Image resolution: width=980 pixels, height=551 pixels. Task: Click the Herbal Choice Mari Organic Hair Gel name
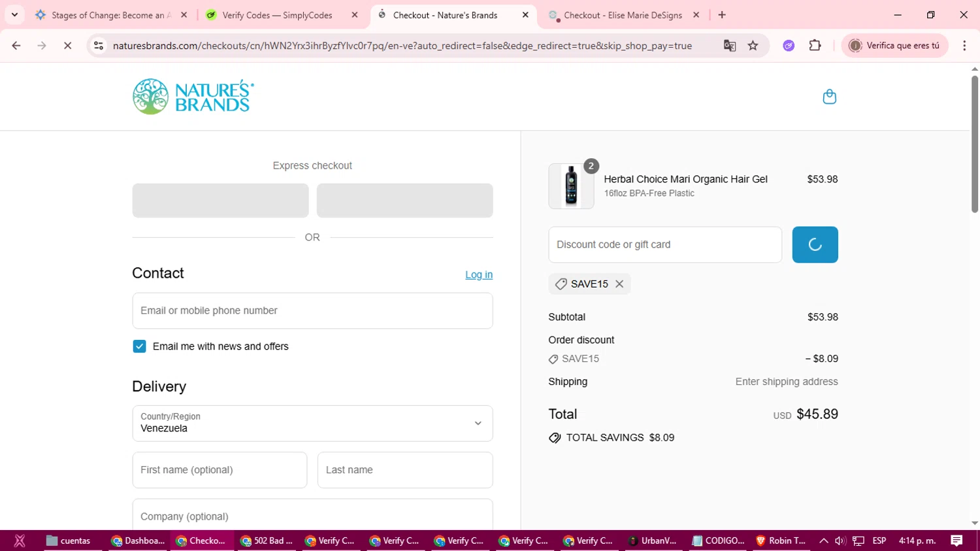(685, 179)
